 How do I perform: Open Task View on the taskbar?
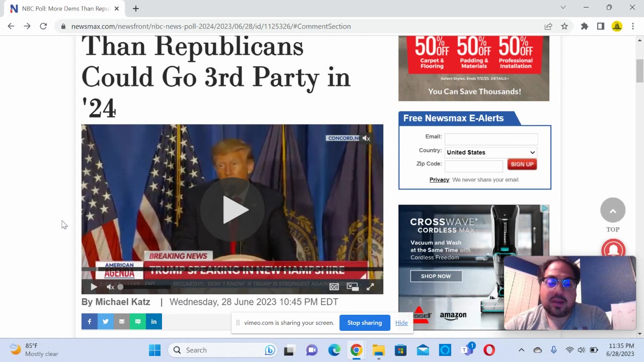tap(289, 350)
